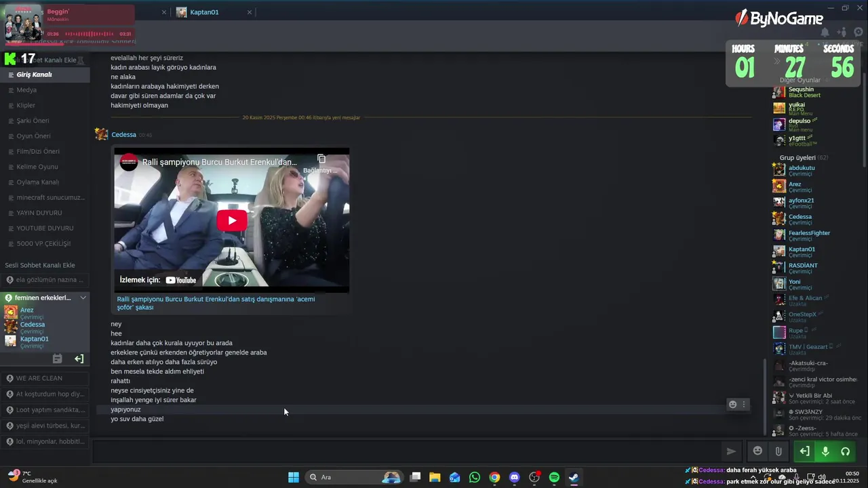This screenshot has width=868, height=488.
Task: Join 'ela gözlümün nazına' voice channel
Action: click(x=45, y=280)
